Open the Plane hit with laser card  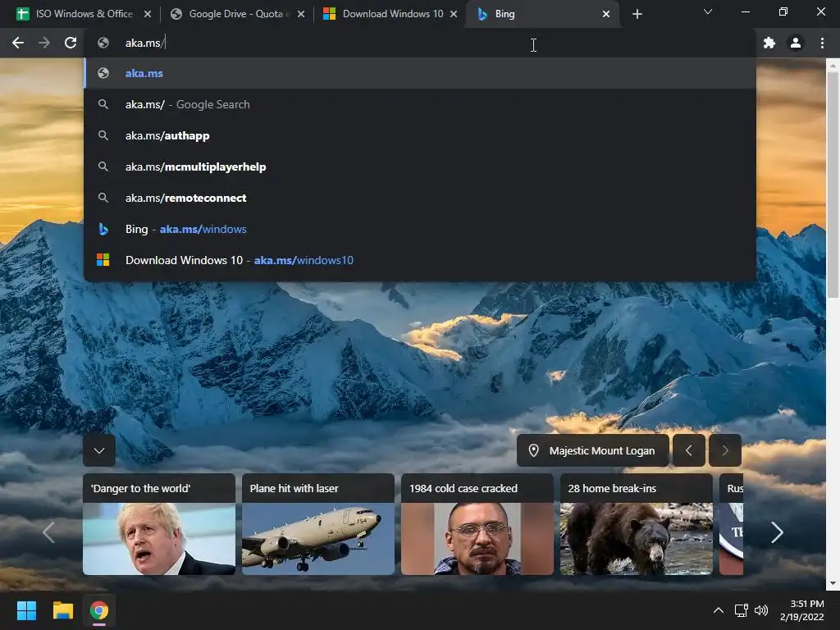[x=318, y=524]
